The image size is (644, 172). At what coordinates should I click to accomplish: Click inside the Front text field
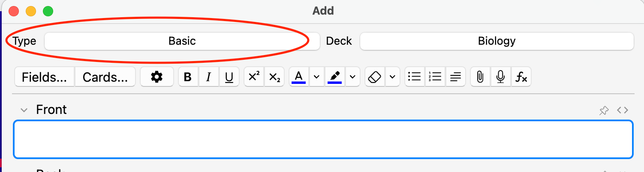tap(323, 139)
